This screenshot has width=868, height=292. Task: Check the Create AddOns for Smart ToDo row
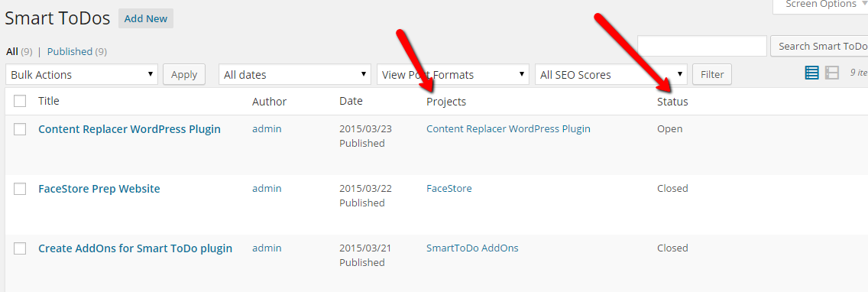tap(20, 248)
